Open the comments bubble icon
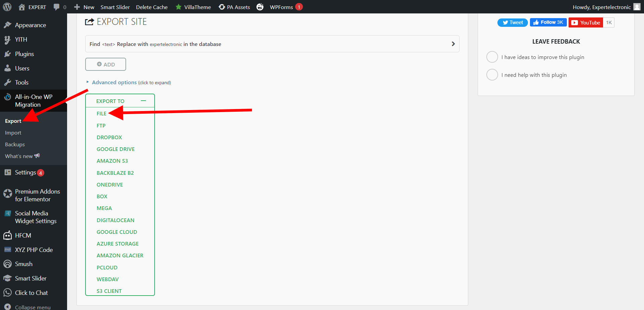 [x=56, y=7]
